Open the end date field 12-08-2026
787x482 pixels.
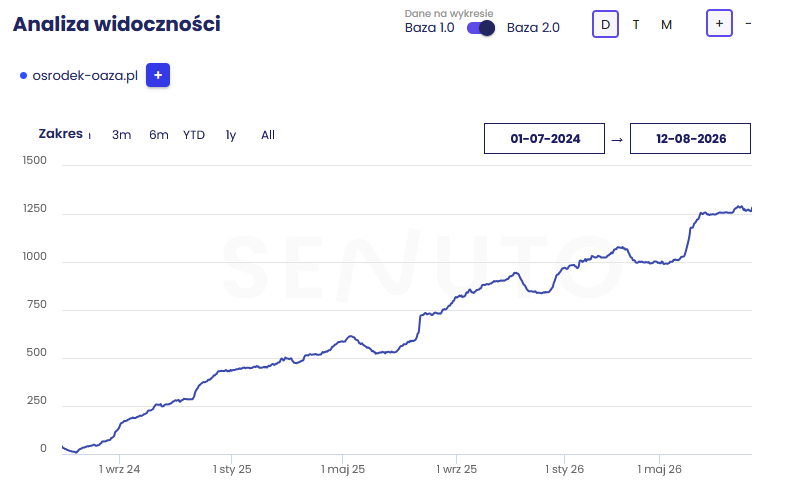click(x=690, y=139)
